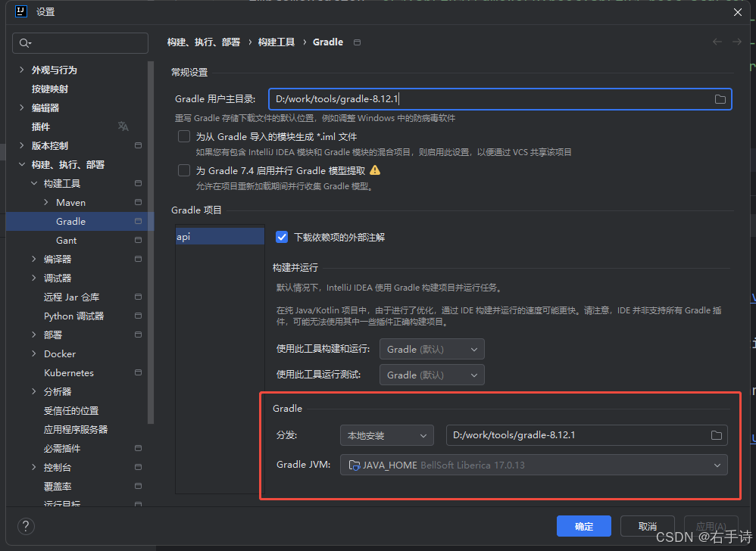Click the warning triangle next to 并行 Gradle 模型提取
Image resolution: width=756 pixels, height=551 pixels.
coord(375,170)
